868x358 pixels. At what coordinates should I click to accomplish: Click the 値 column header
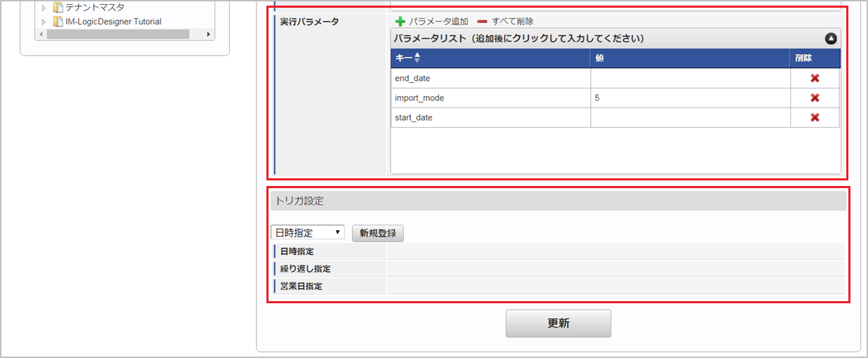coord(691,58)
